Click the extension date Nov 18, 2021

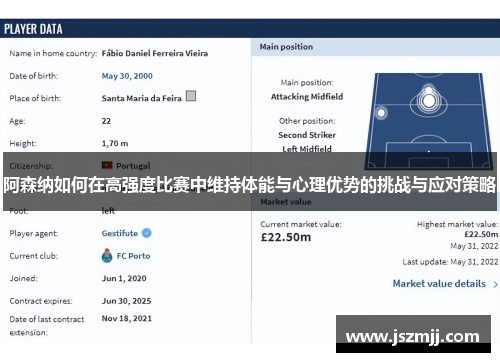pyautogui.click(x=127, y=318)
